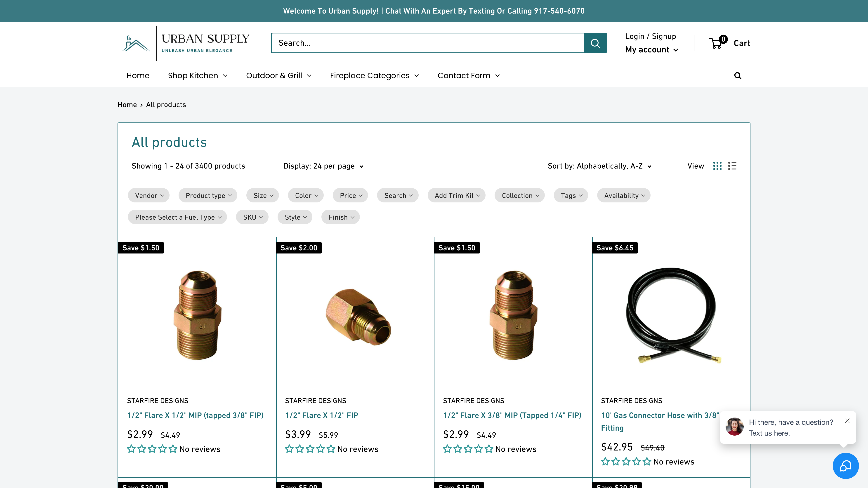Click the Home breadcrumb link
The height and width of the screenshot is (488, 868).
click(x=127, y=105)
